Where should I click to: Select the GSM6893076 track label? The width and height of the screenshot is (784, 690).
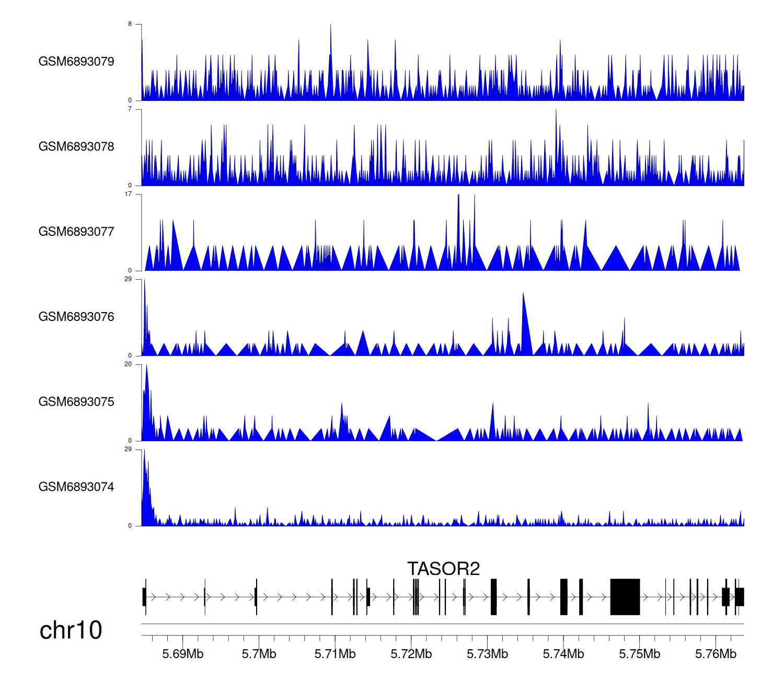(76, 317)
